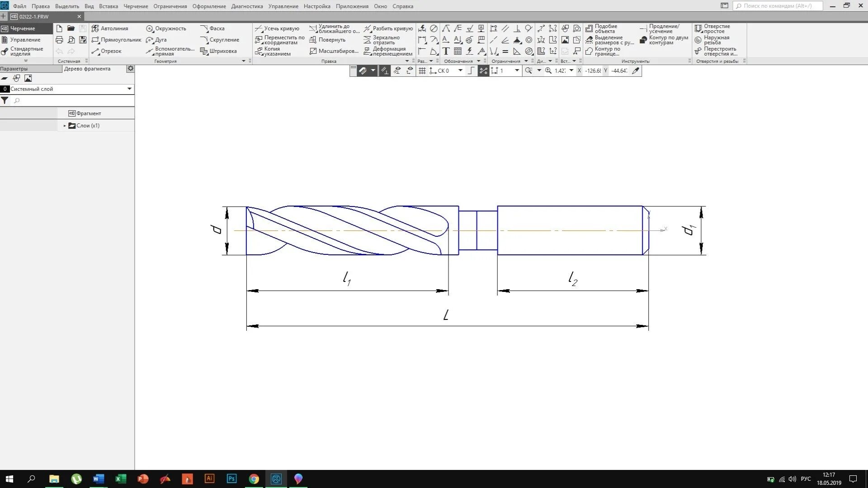Image resolution: width=868 pixels, height=488 pixels.
Task: Click the Усечь кривую trim tool
Action: pyautogui.click(x=277, y=28)
